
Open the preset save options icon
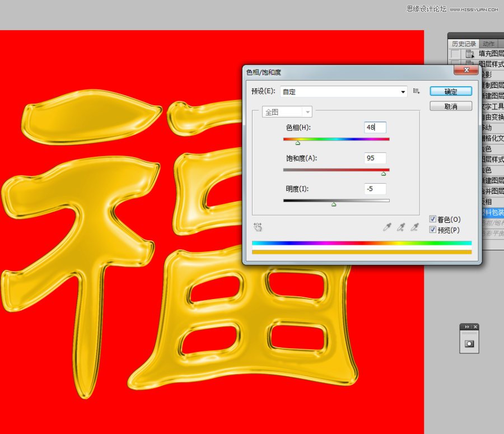(417, 91)
